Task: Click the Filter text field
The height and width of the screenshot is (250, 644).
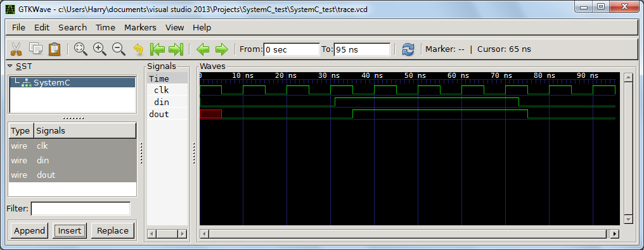Action: (80, 209)
